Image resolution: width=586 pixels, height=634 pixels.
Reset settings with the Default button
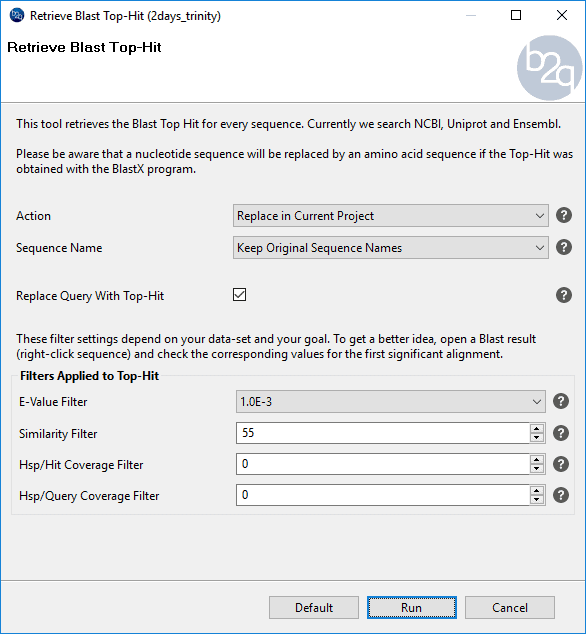[314, 607]
